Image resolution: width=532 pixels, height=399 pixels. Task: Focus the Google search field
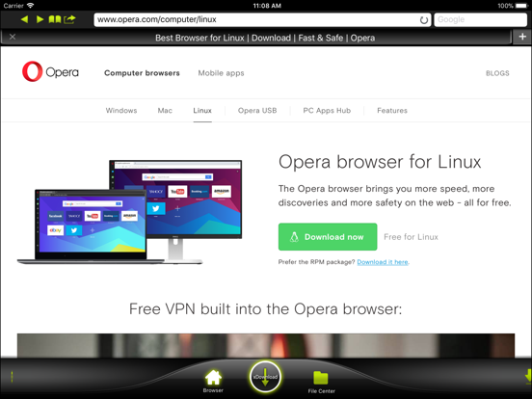click(x=480, y=19)
